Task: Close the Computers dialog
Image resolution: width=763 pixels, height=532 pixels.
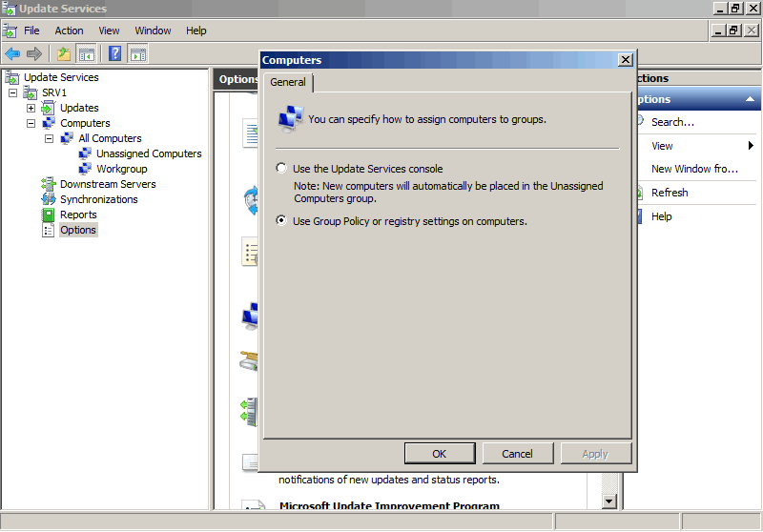Action: (626, 60)
